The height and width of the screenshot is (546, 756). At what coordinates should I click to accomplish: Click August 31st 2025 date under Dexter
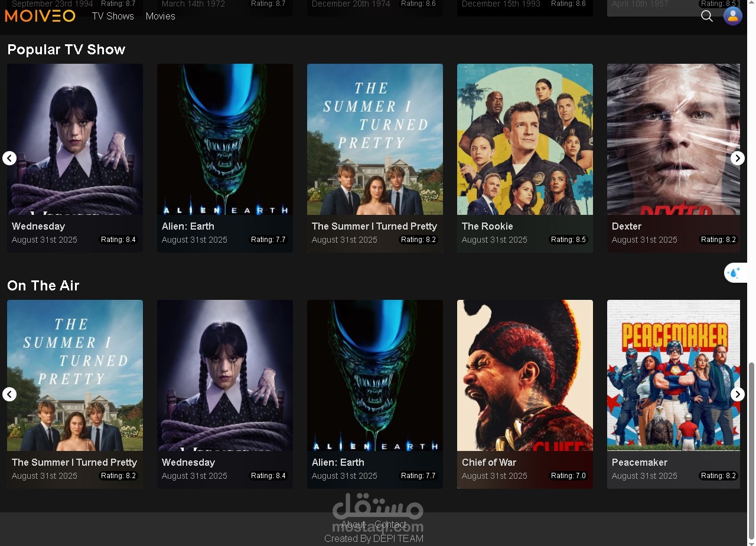644,240
